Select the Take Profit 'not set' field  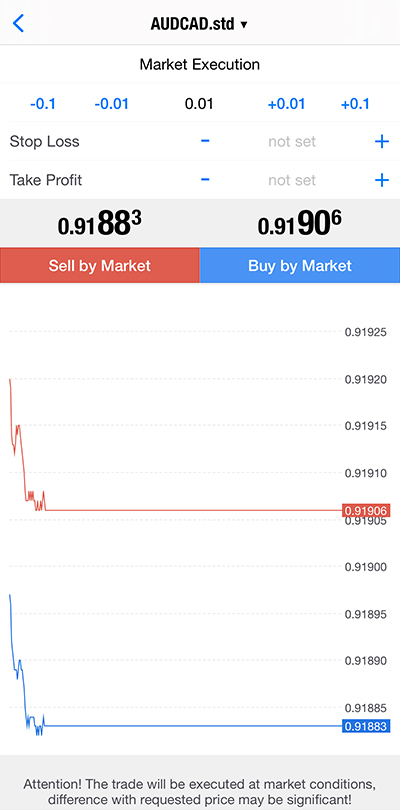point(292,180)
